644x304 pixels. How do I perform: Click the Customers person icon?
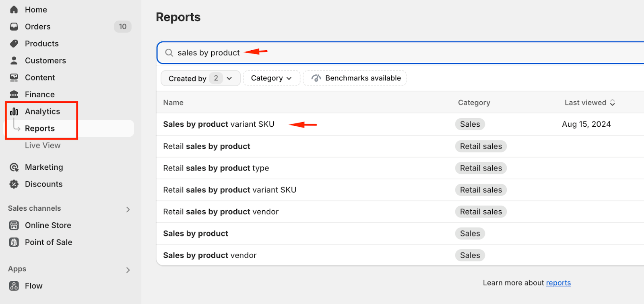click(x=14, y=60)
